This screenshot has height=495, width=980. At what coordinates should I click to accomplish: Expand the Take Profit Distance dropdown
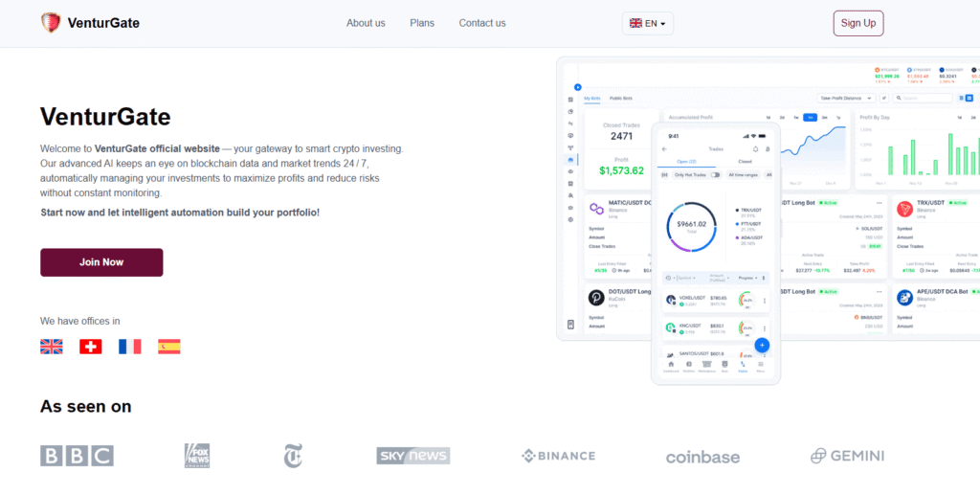pos(844,98)
